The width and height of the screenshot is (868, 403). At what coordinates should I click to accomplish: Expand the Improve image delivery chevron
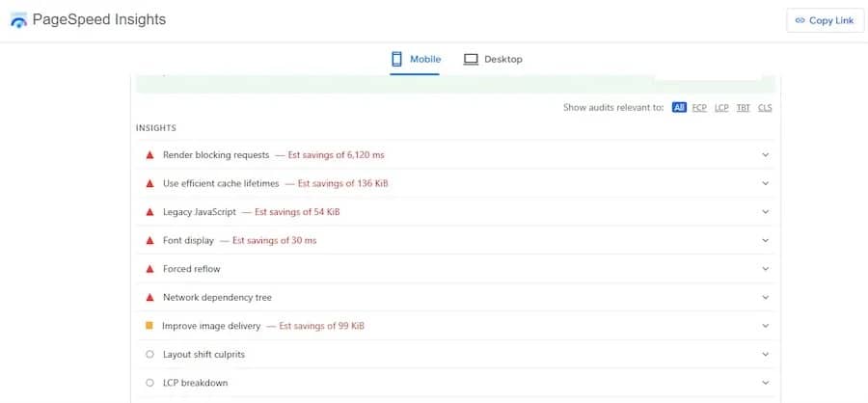tap(766, 326)
